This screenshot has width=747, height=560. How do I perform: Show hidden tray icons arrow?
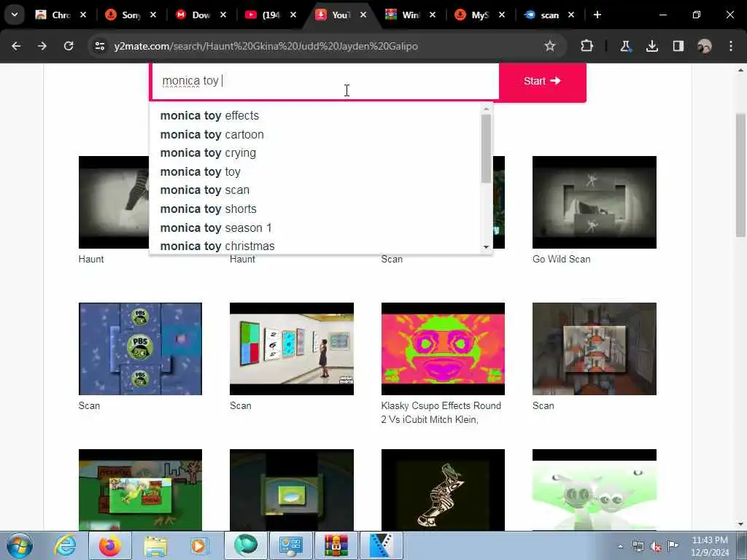[x=620, y=546]
